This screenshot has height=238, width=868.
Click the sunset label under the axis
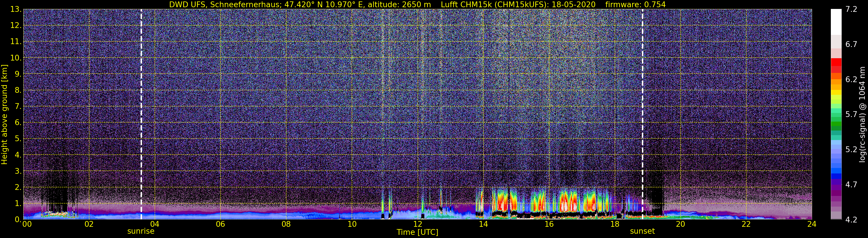click(x=642, y=231)
